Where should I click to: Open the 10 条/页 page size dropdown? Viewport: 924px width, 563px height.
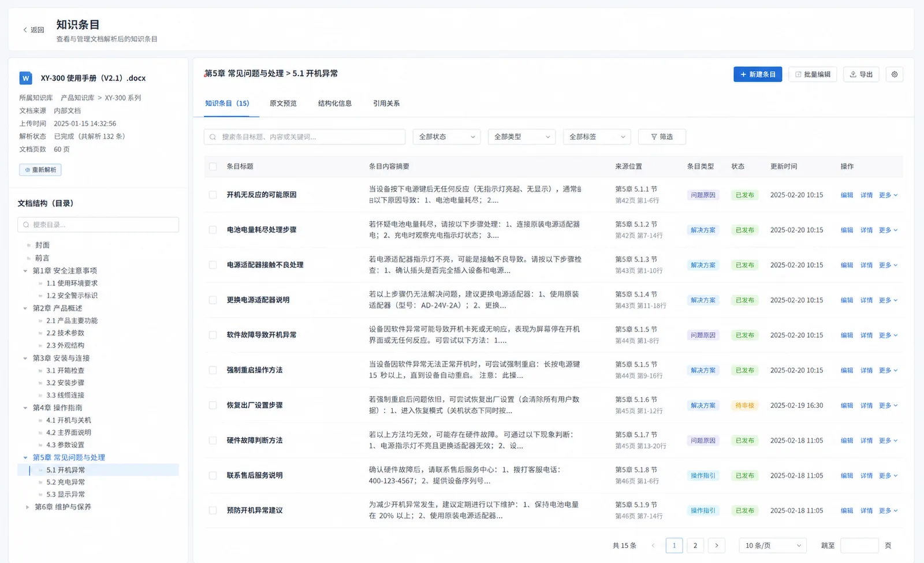point(773,545)
